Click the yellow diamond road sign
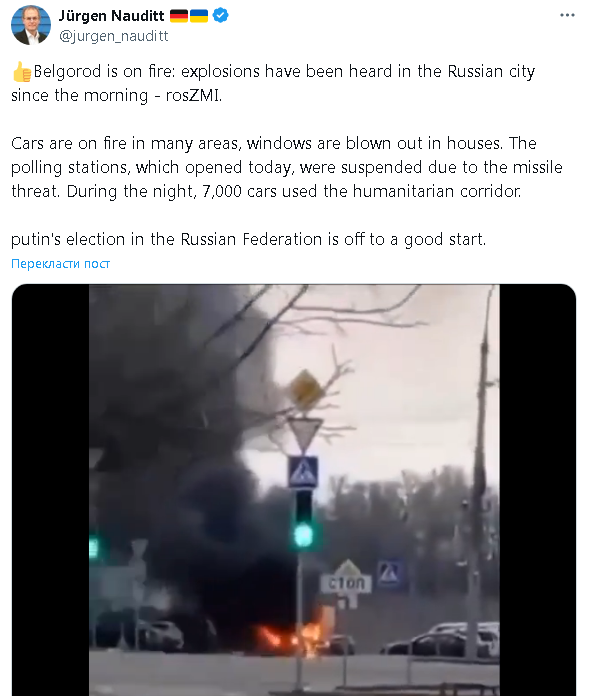This screenshot has height=696, width=589. tap(305, 390)
